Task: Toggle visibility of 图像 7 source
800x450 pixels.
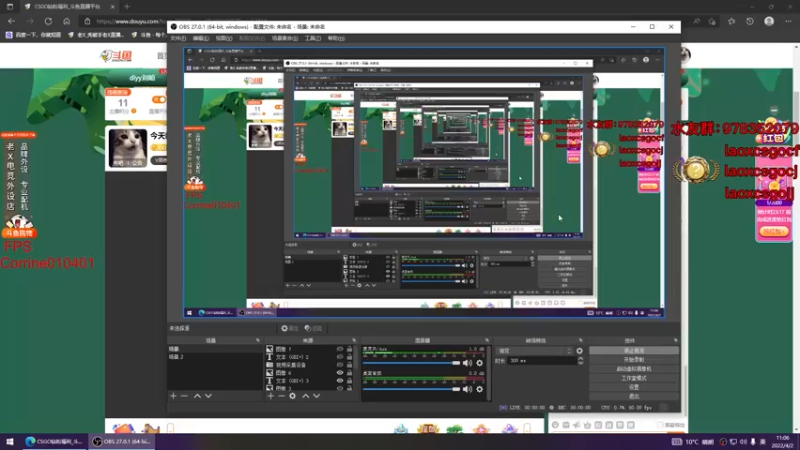Action: [x=340, y=349]
